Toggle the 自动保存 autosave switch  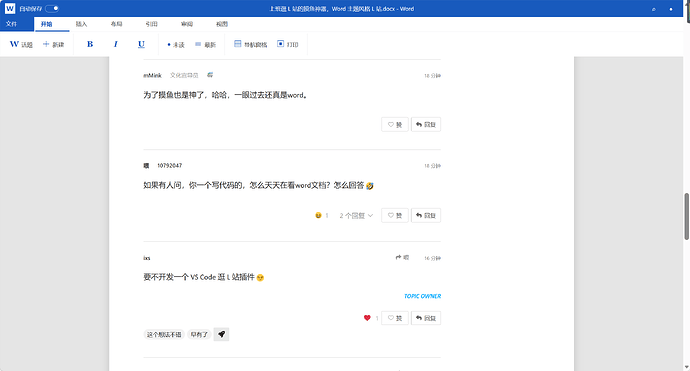coord(52,8)
